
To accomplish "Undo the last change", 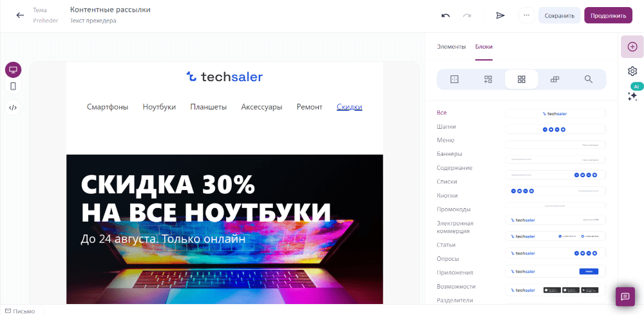I will 446,15.
